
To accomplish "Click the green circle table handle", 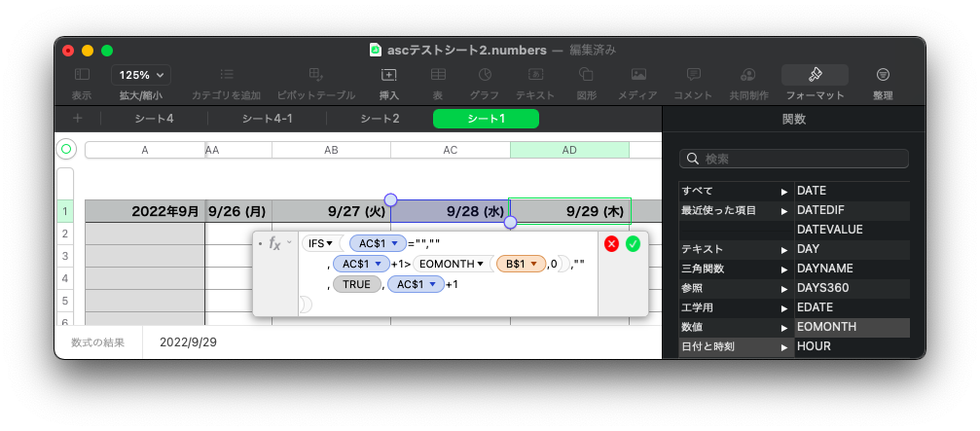I will [65, 149].
